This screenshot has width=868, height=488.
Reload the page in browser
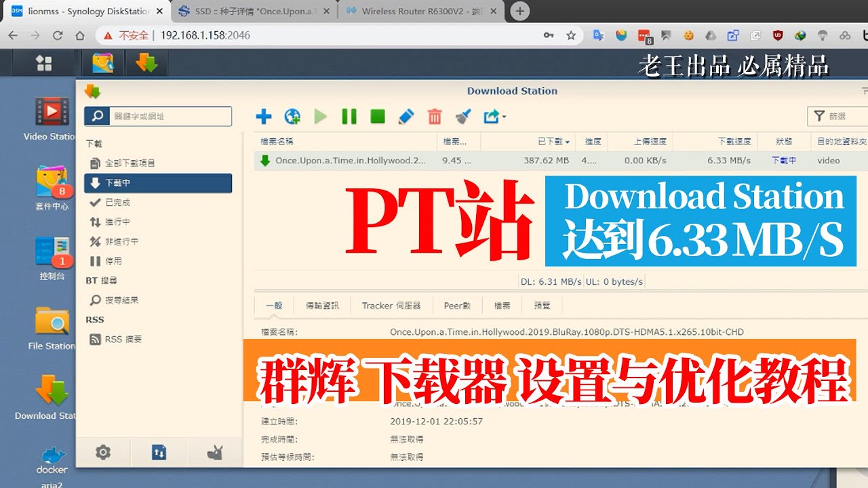point(58,35)
